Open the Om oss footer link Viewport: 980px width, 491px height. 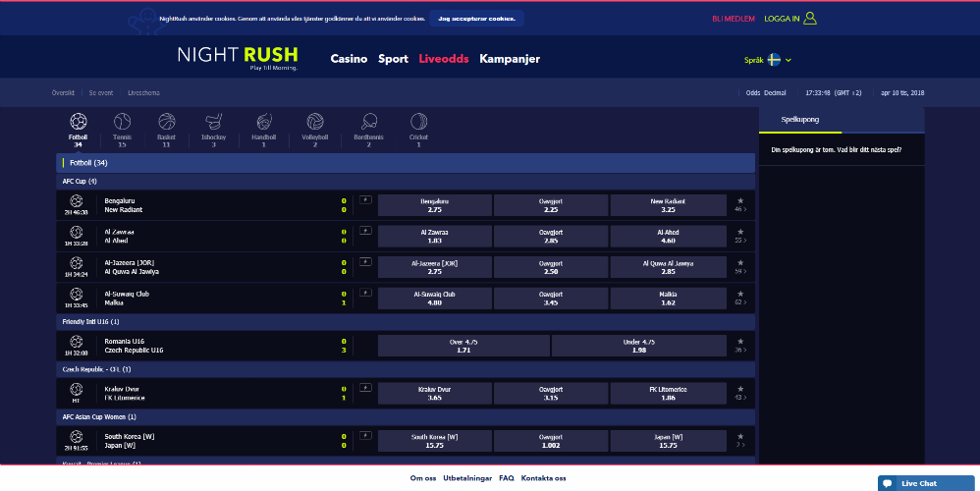[x=423, y=478]
